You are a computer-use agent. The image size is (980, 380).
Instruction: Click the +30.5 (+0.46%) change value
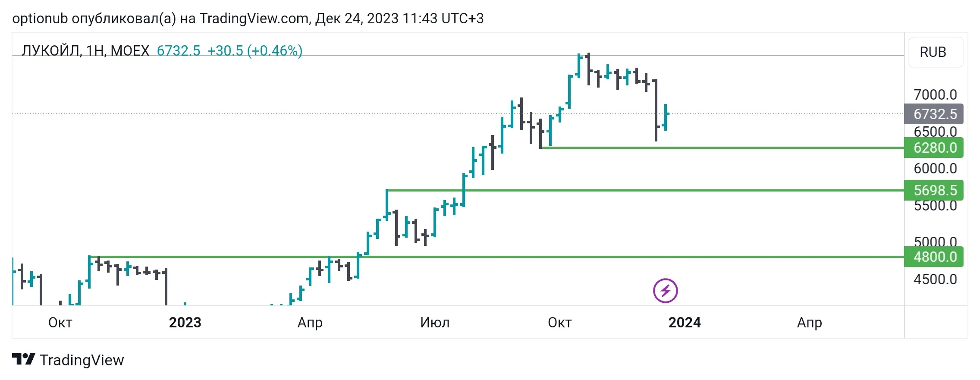pyautogui.click(x=255, y=51)
